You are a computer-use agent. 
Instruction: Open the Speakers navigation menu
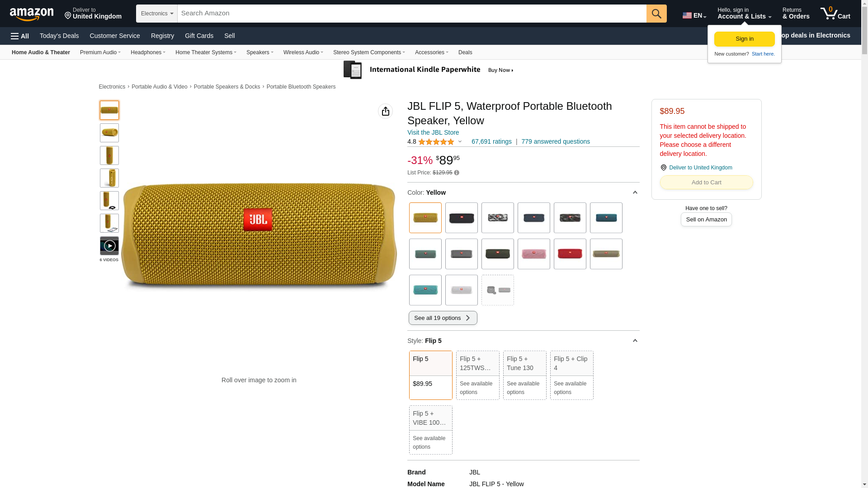point(259,52)
